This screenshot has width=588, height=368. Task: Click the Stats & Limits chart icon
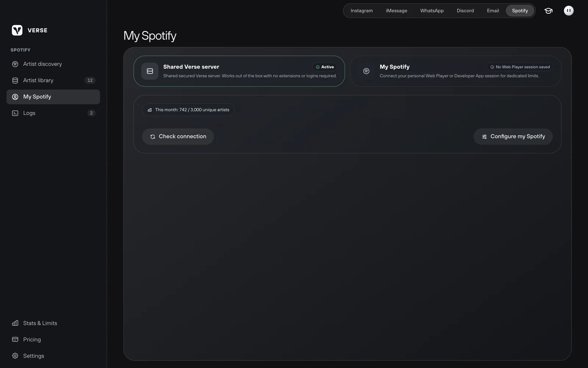15,323
